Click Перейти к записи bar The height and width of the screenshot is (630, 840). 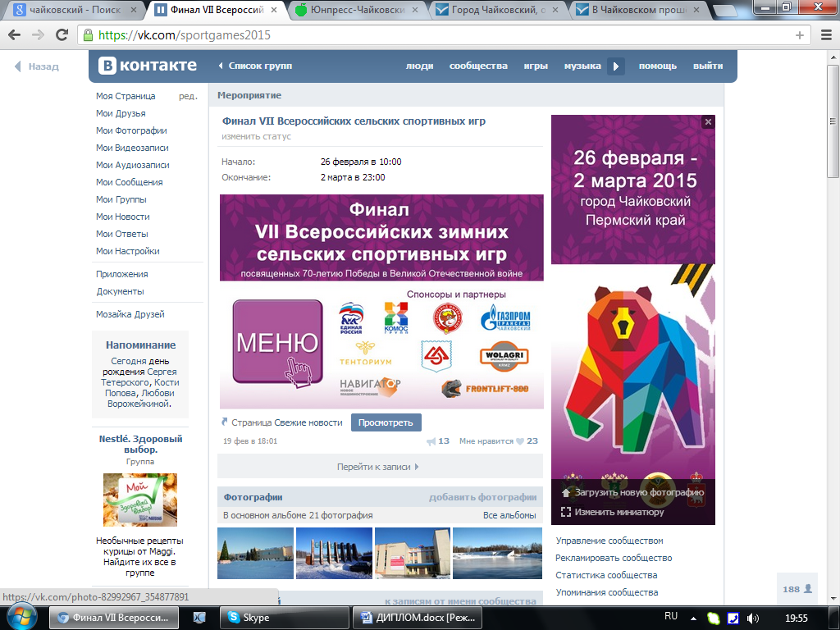pyautogui.click(x=380, y=467)
